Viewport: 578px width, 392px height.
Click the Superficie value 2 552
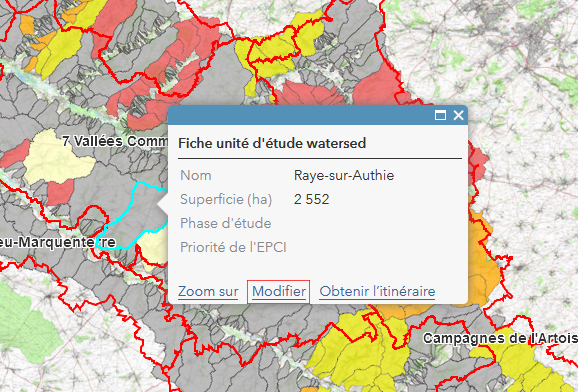tap(311, 199)
